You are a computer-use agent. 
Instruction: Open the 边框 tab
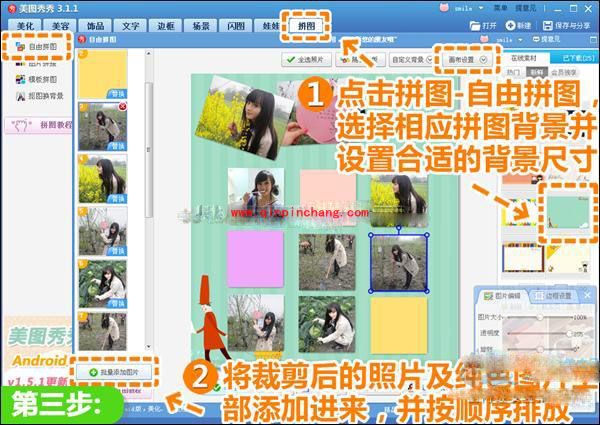tap(166, 26)
